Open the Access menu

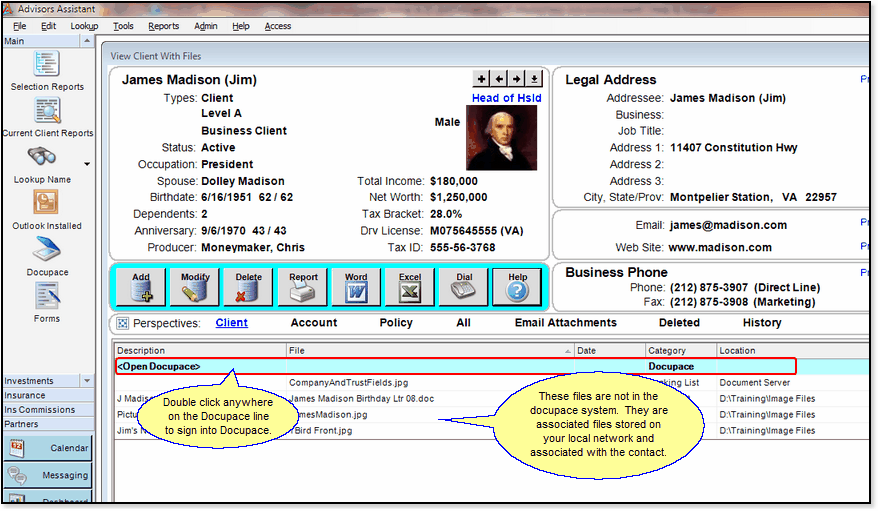tap(278, 26)
